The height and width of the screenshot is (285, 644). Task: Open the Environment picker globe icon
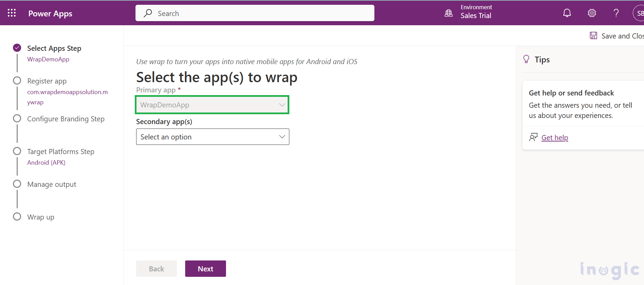449,13
